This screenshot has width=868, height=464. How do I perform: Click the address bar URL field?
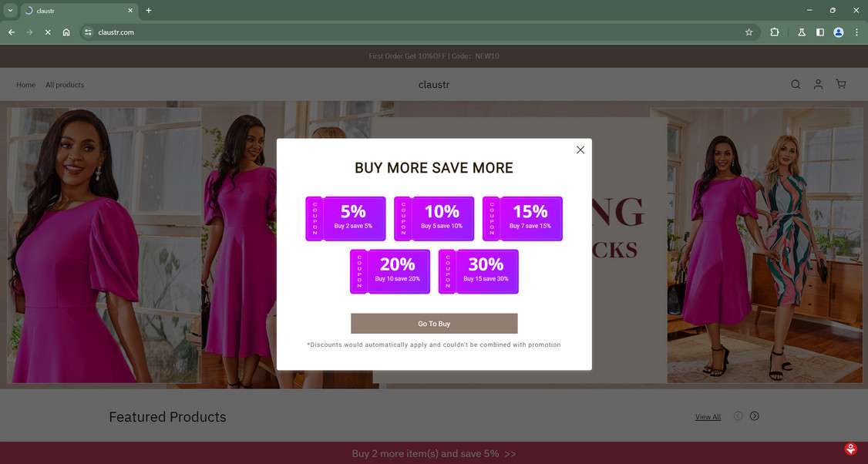385,32
